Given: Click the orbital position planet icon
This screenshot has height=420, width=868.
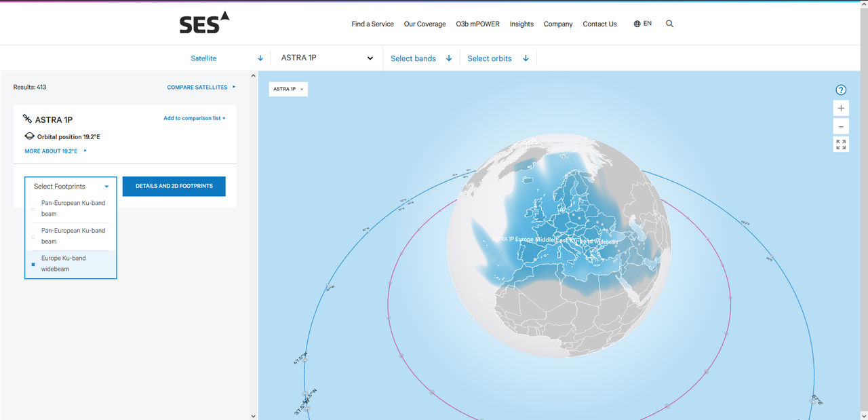Looking at the screenshot, I should [29, 136].
